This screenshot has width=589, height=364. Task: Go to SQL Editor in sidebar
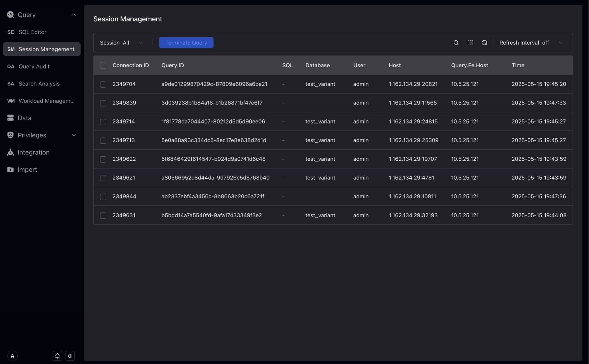pyautogui.click(x=32, y=32)
